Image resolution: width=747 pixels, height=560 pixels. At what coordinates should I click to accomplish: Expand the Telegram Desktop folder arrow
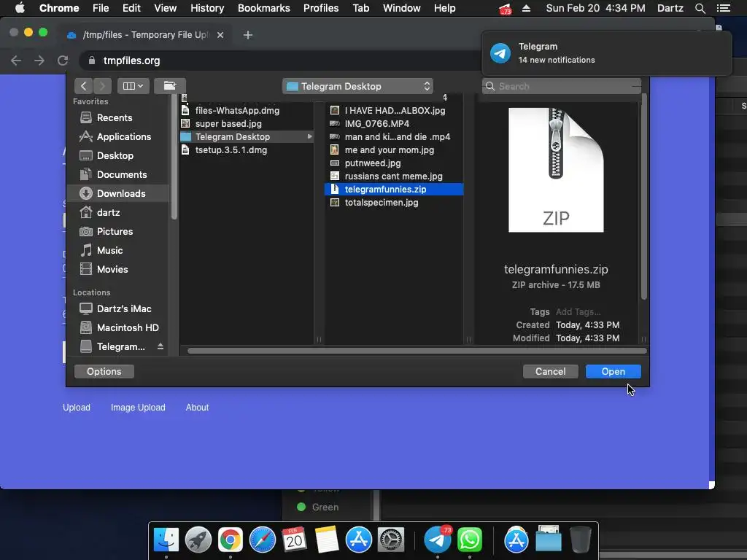[309, 136]
